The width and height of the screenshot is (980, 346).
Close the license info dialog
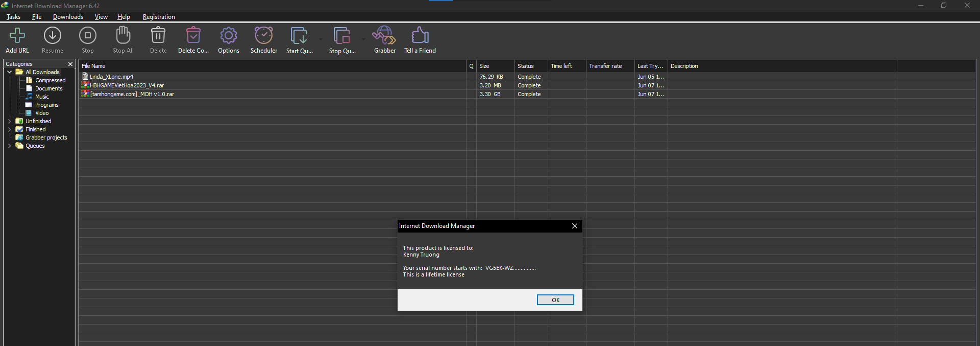click(x=575, y=226)
